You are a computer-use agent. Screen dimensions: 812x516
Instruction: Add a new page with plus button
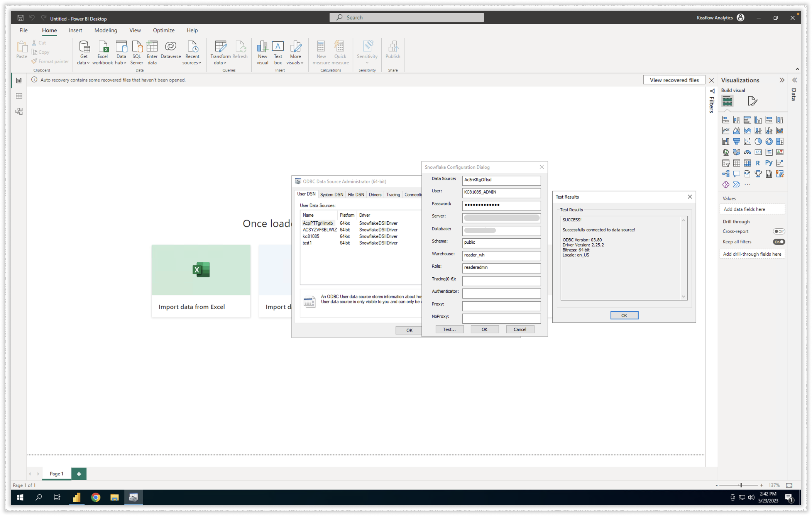tap(79, 474)
